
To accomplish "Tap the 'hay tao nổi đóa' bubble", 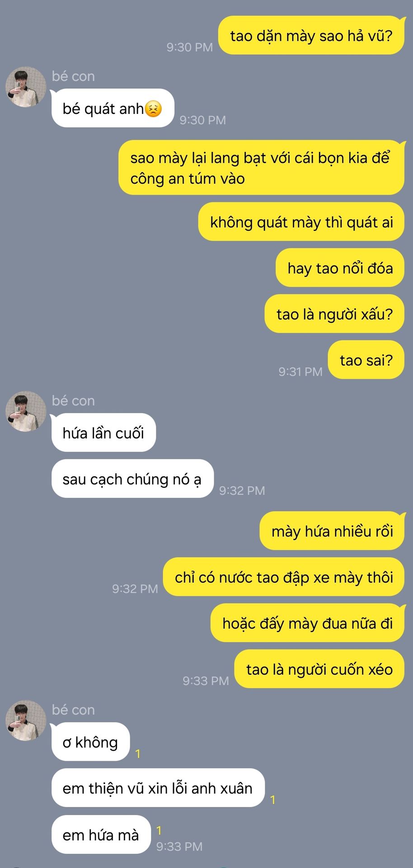I will coord(340,268).
